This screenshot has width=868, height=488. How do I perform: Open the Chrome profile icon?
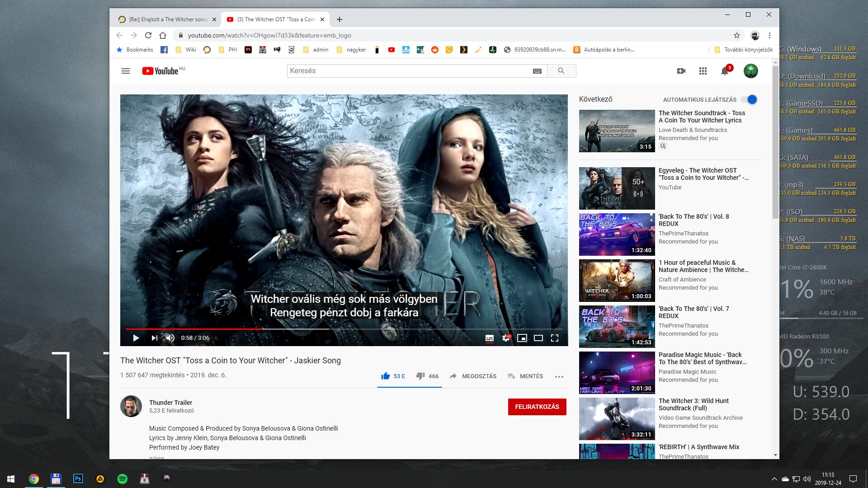point(755,35)
